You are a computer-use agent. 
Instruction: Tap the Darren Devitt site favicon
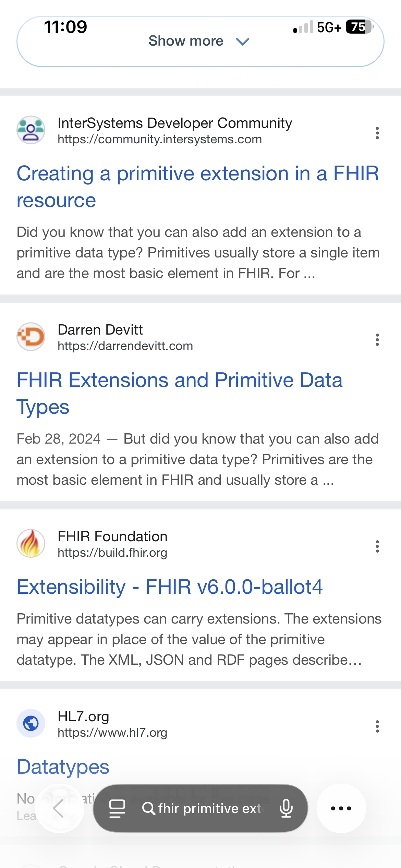(x=31, y=337)
